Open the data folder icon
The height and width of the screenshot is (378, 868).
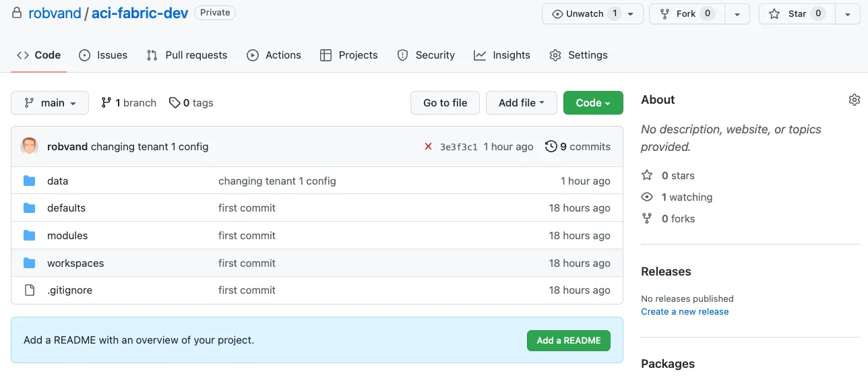(x=30, y=181)
